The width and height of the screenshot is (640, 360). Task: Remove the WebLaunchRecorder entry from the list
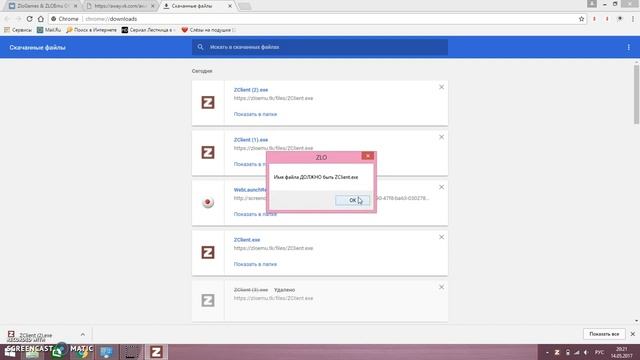[x=441, y=187]
